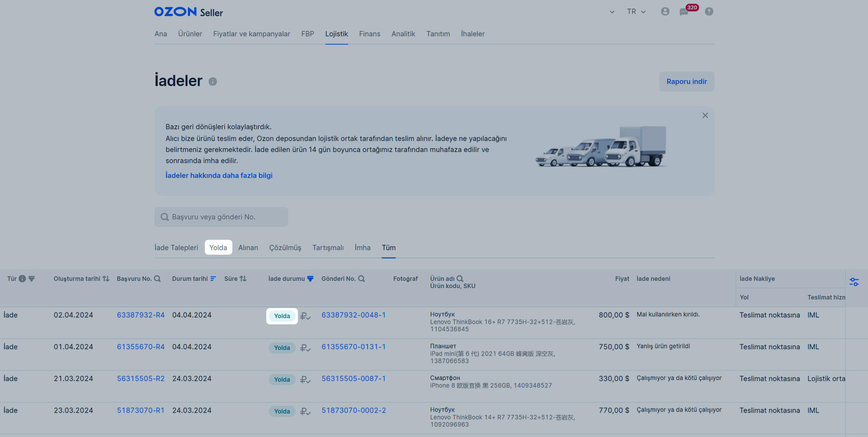Switch to the Tüm tab
This screenshot has height=437, width=868.
[x=388, y=247]
